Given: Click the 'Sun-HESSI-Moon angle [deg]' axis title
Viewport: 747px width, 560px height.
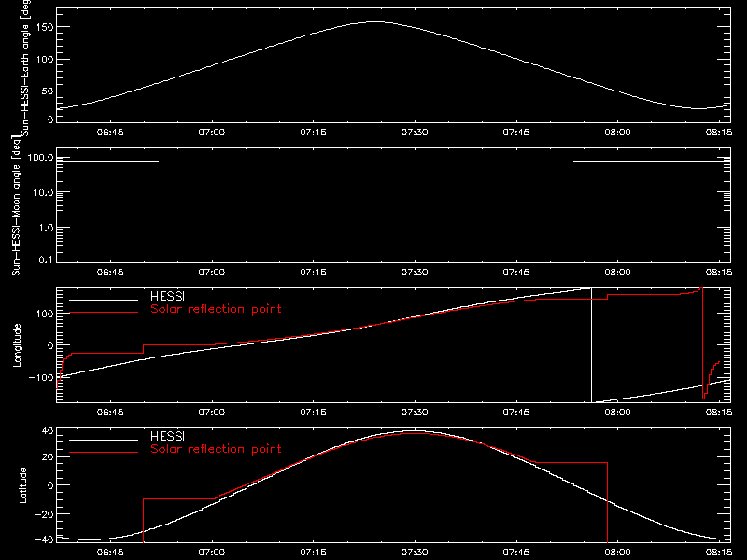Looking at the screenshot, I should click(16, 205).
